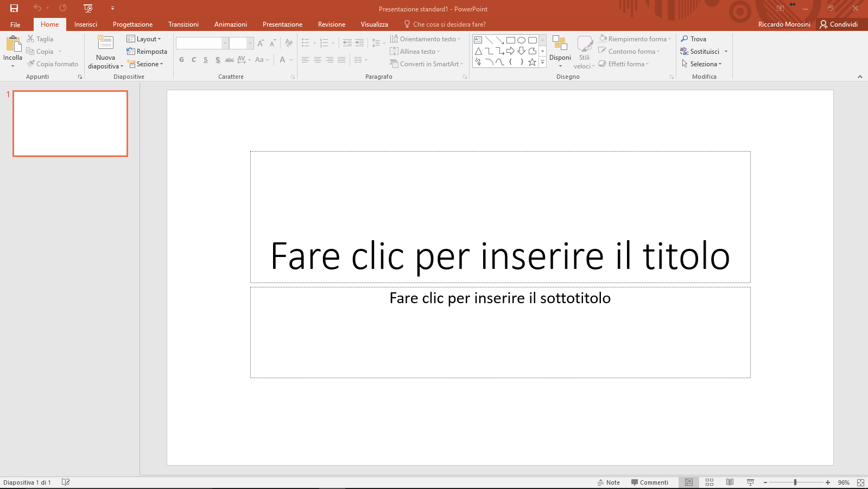Screen dimensions: 868x489
Task: Switch to Inserisci tab
Action: (x=86, y=24)
